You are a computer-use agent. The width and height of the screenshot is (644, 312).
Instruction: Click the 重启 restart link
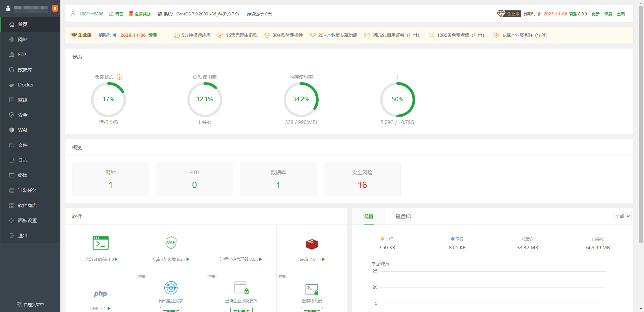click(x=621, y=14)
